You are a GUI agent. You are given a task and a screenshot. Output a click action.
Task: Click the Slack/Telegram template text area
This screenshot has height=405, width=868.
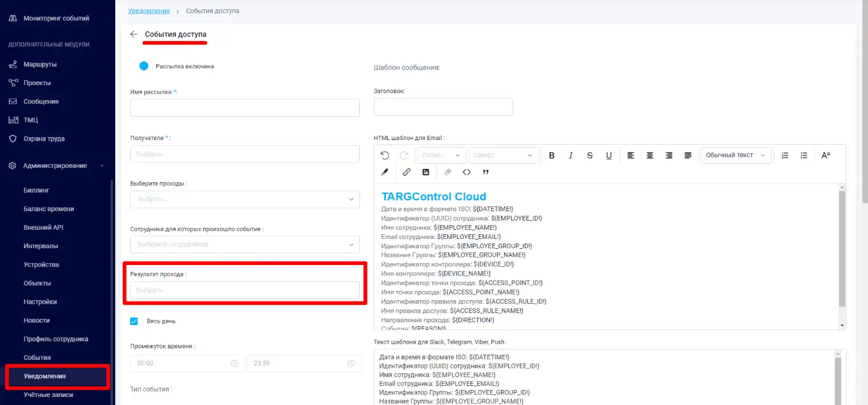604,377
